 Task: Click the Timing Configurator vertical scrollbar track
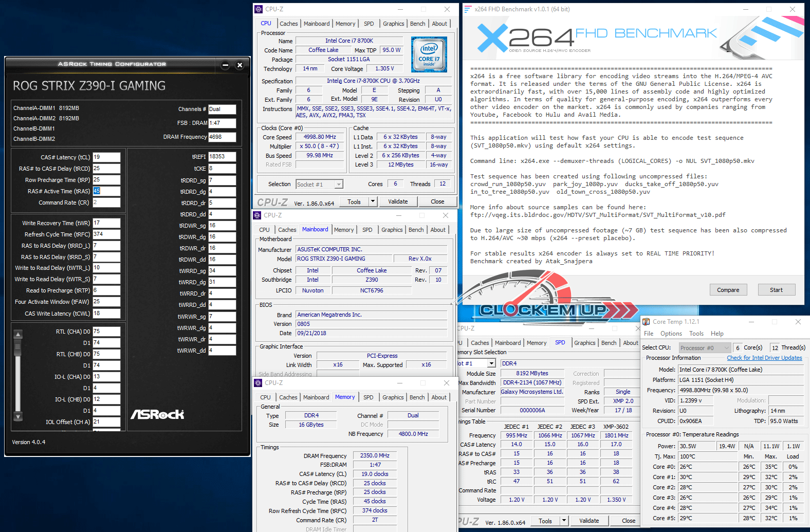[18, 375]
